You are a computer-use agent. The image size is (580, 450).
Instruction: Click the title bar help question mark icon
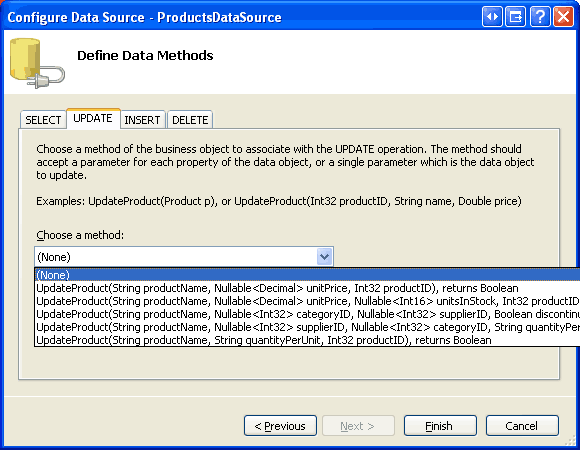[540, 17]
